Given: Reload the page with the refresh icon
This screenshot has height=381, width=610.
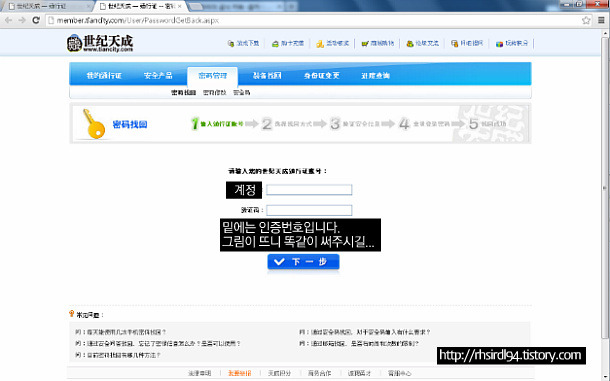Looking at the screenshot, I should [36, 20].
